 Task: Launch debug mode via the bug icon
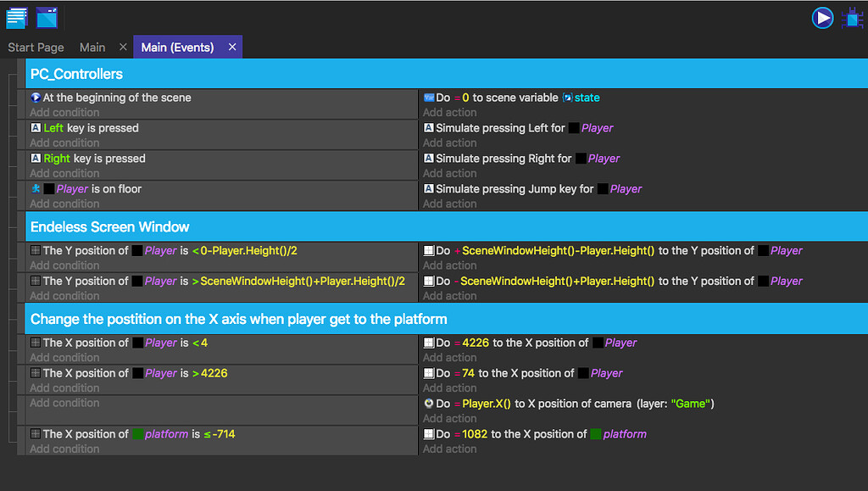(x=852, y=17)
